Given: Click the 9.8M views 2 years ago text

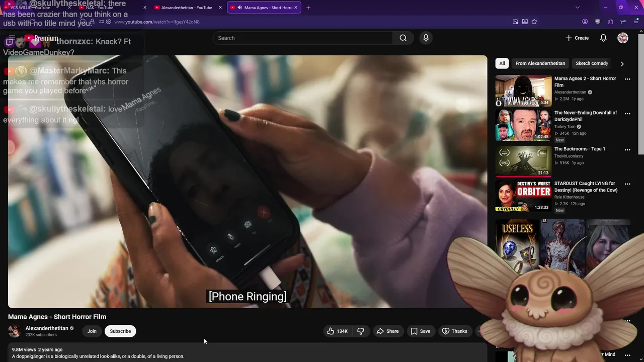Looking at the screenshot, I should coord(37,349).
